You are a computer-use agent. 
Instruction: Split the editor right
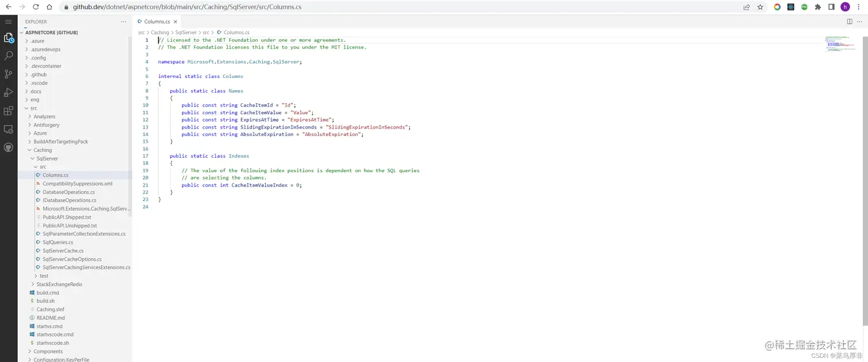[850, 22]
